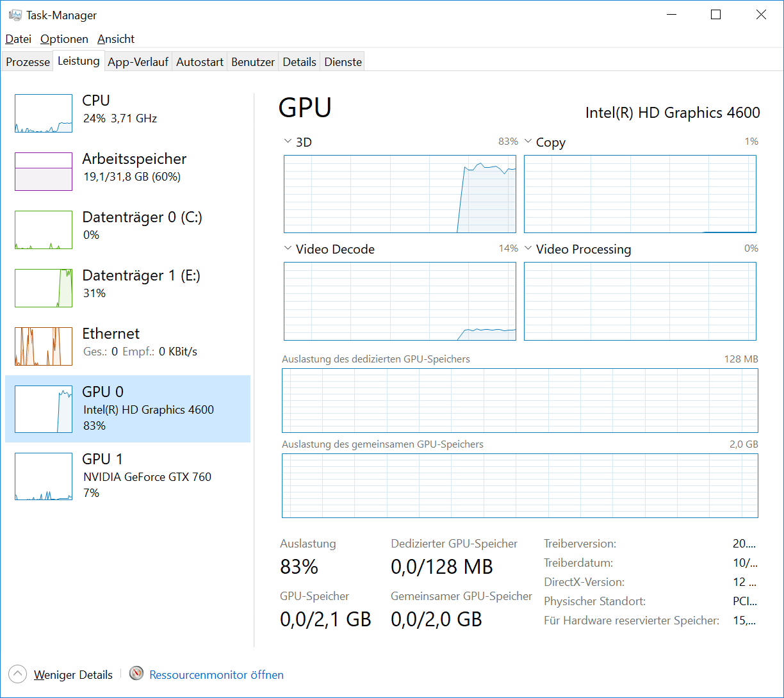Click the Video Processing graph

pyautogui.click(x=640, y=301)
